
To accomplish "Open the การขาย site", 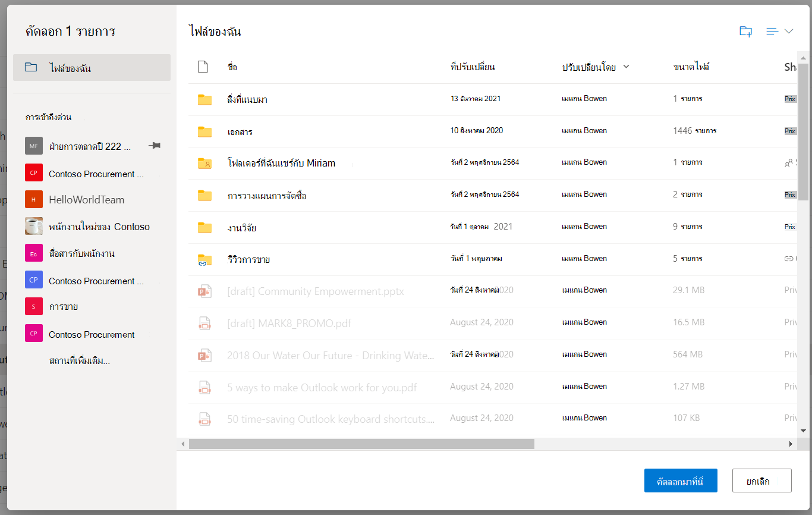I will (x=64, y=307).
